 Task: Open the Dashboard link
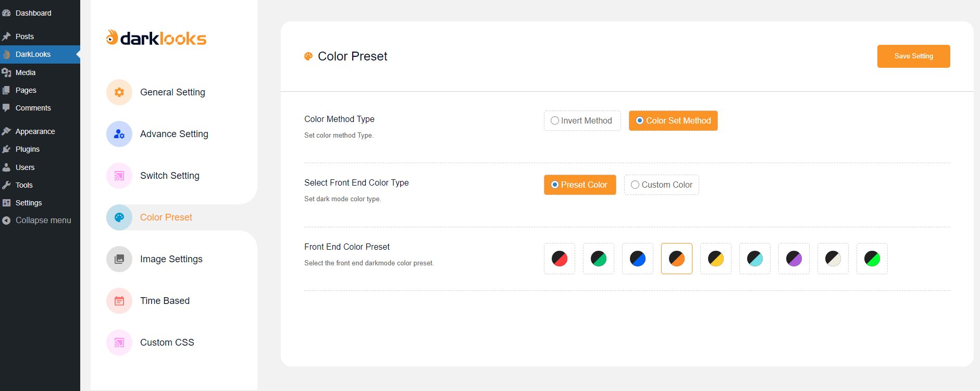33,13
